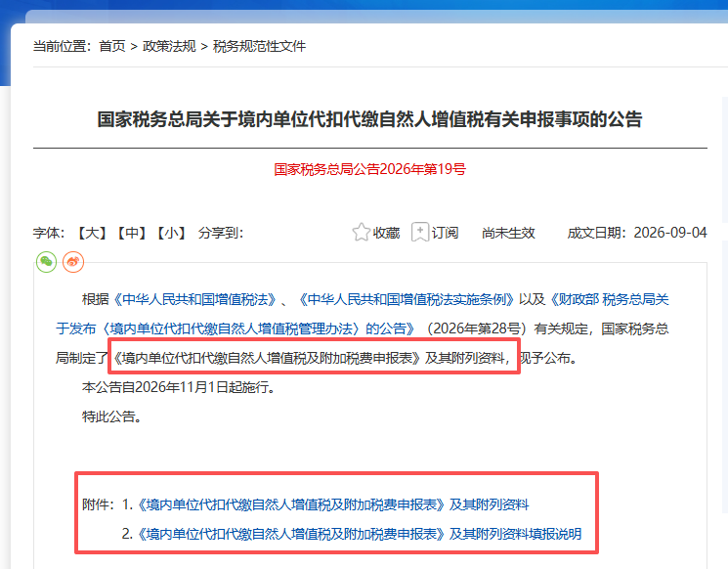The width and height of the screenshot is (728, 569).
Task: Open attachment 2 附列资料填报说明
Action: coord(360,534)
